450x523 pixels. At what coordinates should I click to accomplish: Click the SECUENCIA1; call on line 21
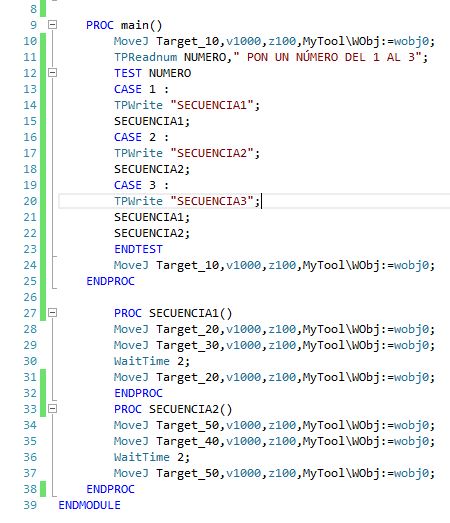click(152, 217)
